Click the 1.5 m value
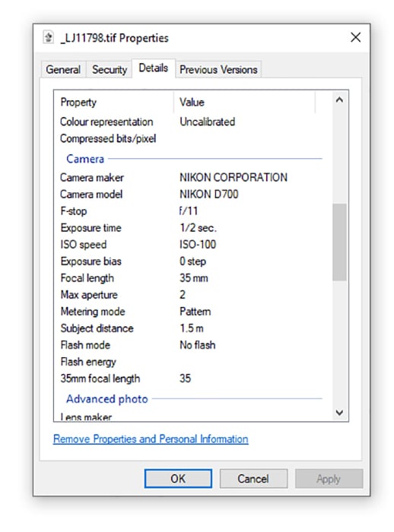Image resolution: width=394 pixels, height=532 pixels. 192,328
